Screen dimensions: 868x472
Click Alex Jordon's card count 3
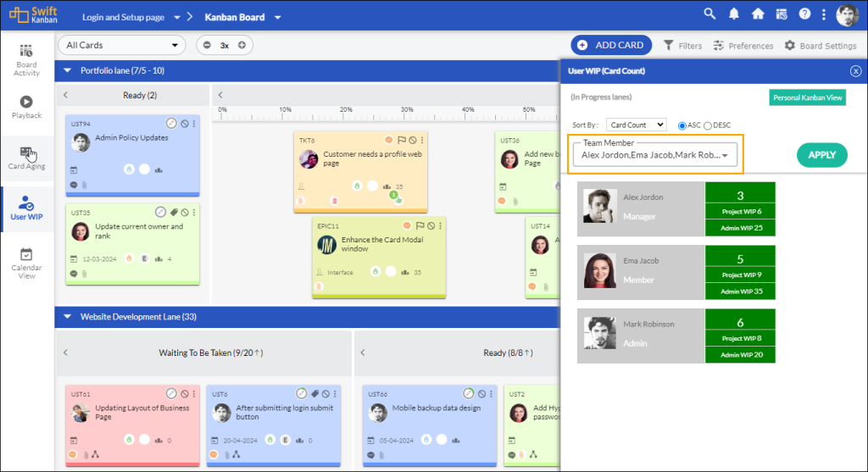click(740, 196)
